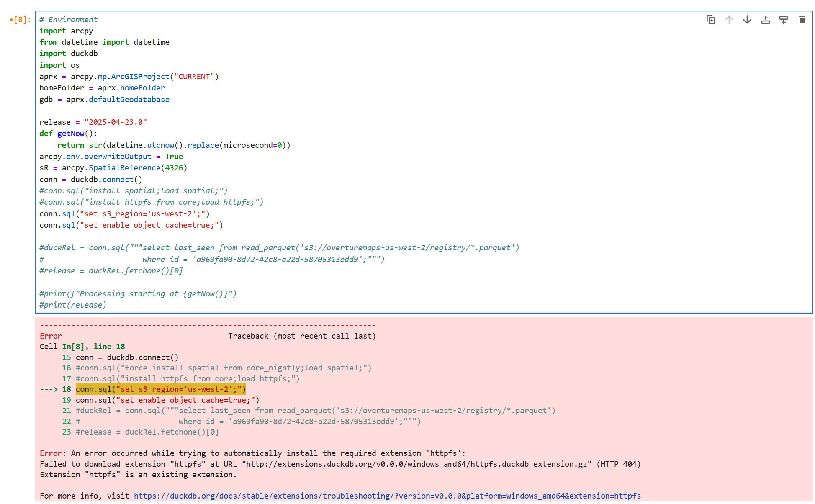This screenshot has height=504, width=815.
Task: Click the 'gdb = aprx.defaultGeodatabase' line
Action: (x=104, y=100)
